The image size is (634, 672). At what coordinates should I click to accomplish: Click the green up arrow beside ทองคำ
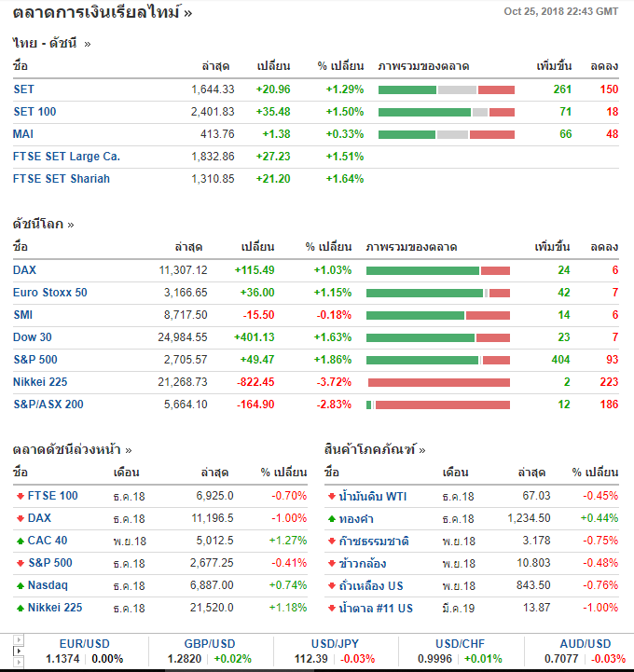[x=331, y=518]
